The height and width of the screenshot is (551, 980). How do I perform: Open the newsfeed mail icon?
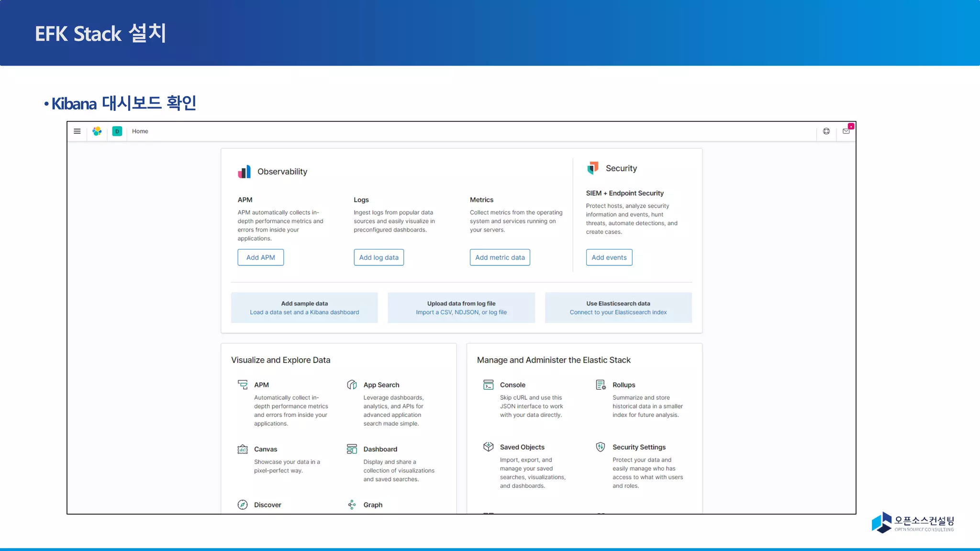[x=846, y=131]
